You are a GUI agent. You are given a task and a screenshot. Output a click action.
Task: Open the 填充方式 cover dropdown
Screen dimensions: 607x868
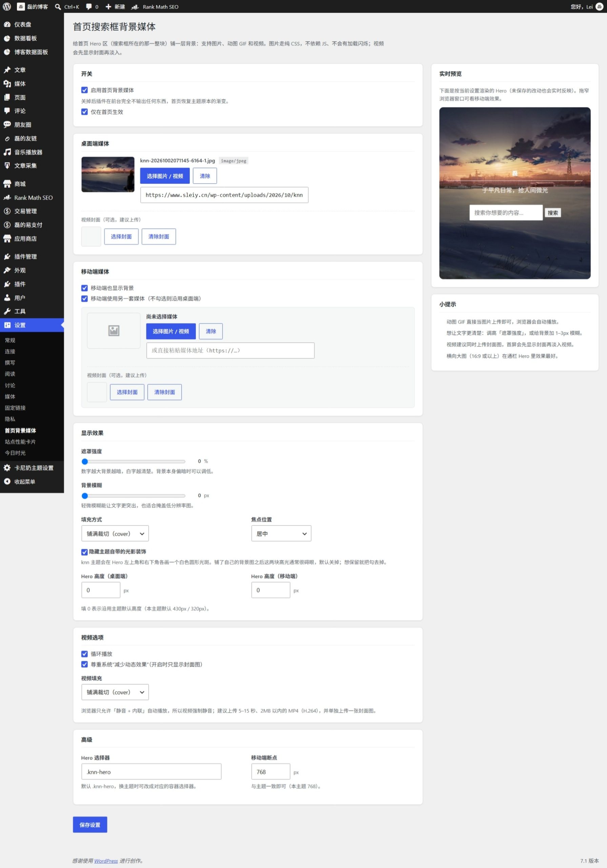pos(115,533)
